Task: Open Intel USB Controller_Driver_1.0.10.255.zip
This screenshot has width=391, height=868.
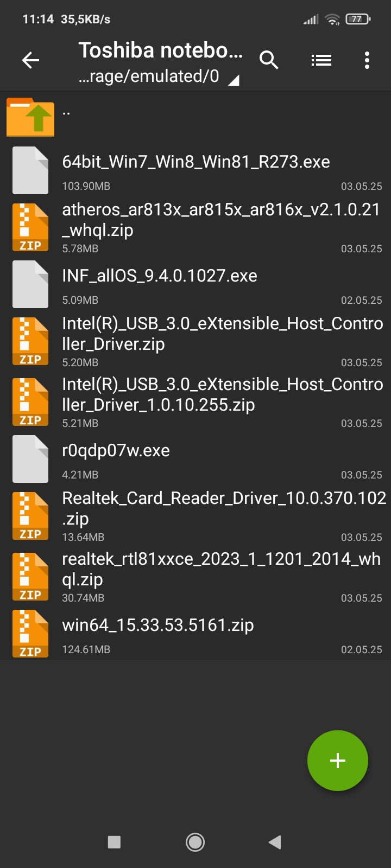Action: click(223, 394)
